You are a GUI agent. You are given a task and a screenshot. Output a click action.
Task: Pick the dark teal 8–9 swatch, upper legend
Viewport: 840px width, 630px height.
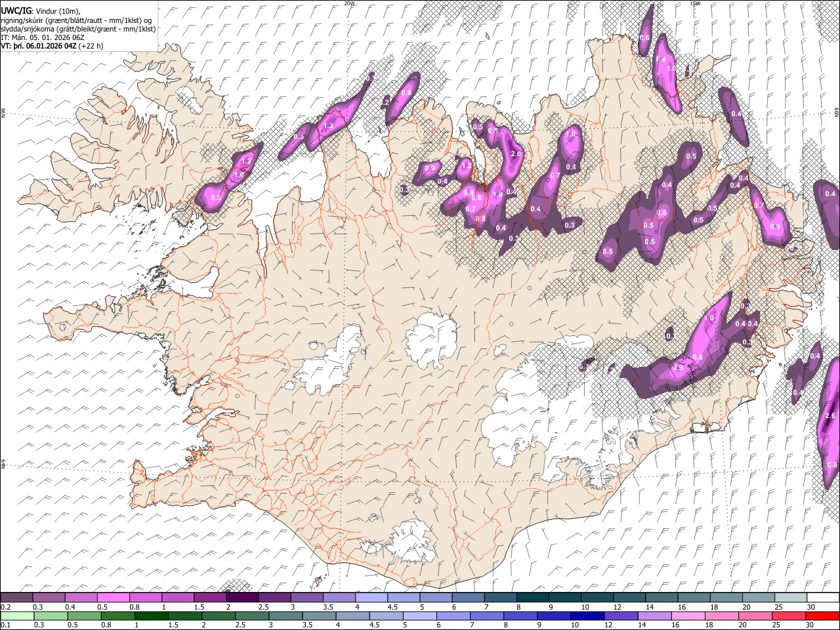coord(532,597)
